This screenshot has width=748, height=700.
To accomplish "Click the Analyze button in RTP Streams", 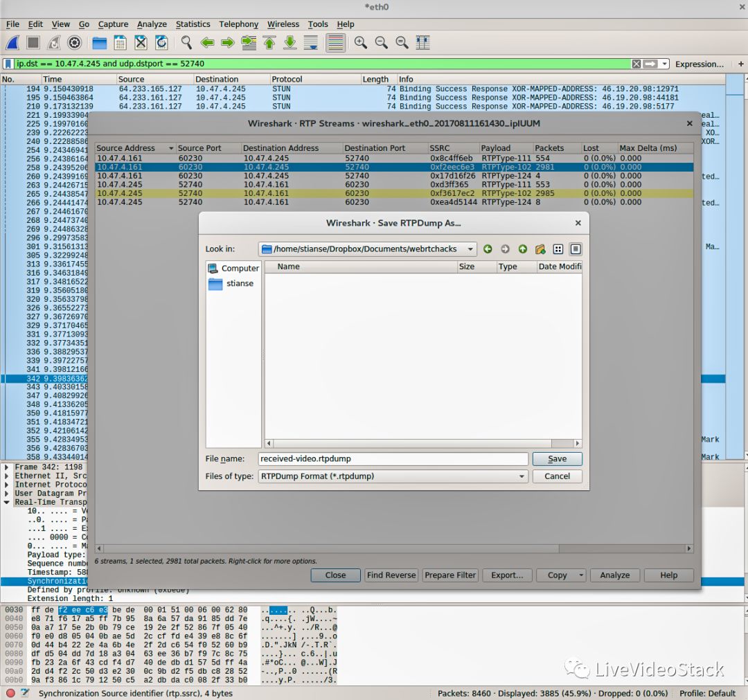I will (x=615, y=575).
